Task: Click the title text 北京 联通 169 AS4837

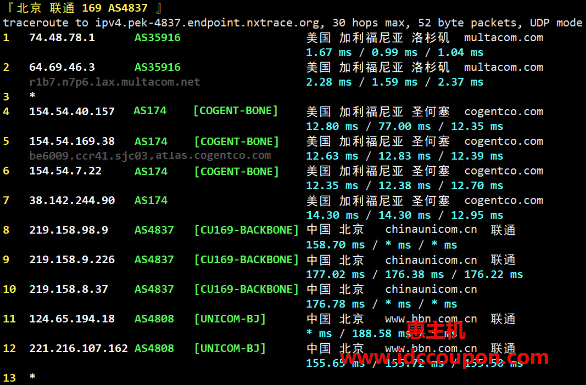Action: [82, 8]
